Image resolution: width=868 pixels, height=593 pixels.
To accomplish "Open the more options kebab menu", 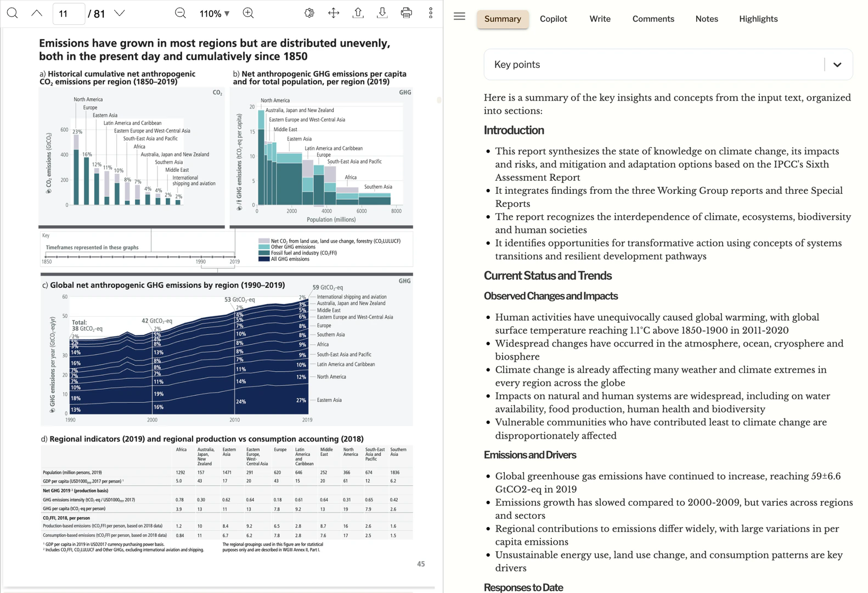I will coord(431,13).
